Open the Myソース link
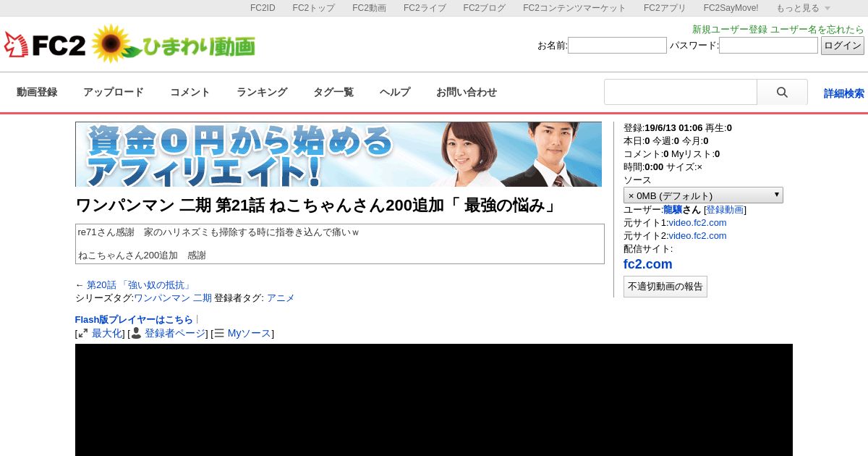The width and height of the screenshot is (868, 456). click(250, 334)
